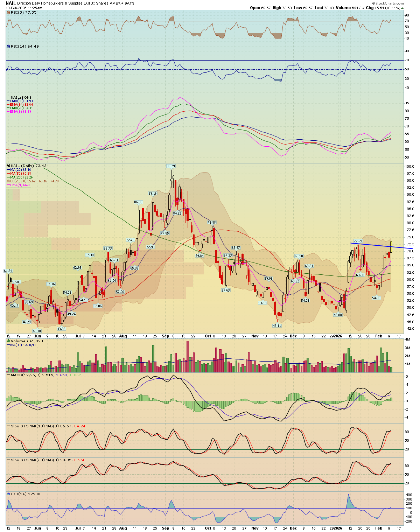The height and width of the screenshot is (532, 420).
Task: Click the NAIL:$ONE ratio panel label
Action: 21,97
